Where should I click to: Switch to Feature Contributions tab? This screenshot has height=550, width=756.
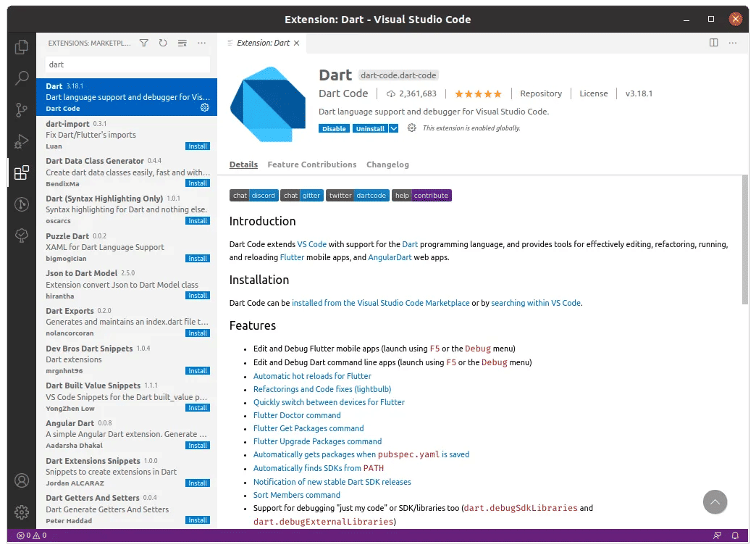click(312, 164)
